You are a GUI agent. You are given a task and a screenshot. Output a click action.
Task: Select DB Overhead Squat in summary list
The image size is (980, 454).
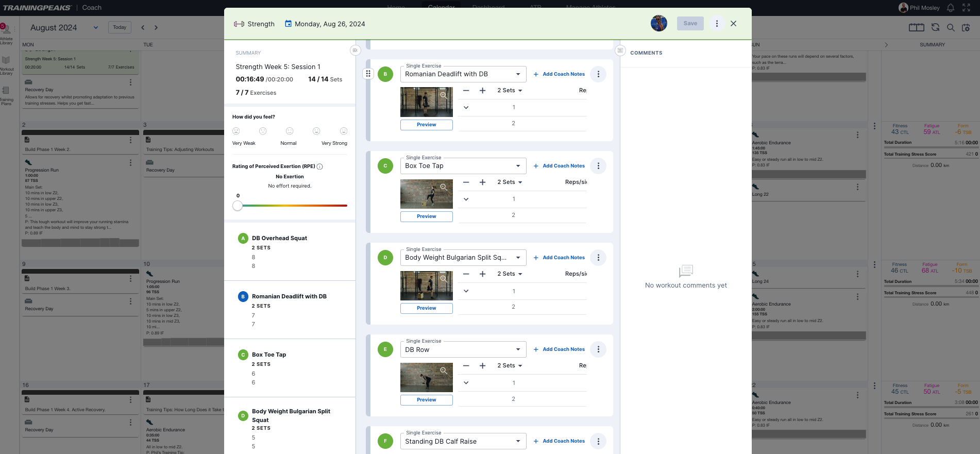[x=279, y=238]
